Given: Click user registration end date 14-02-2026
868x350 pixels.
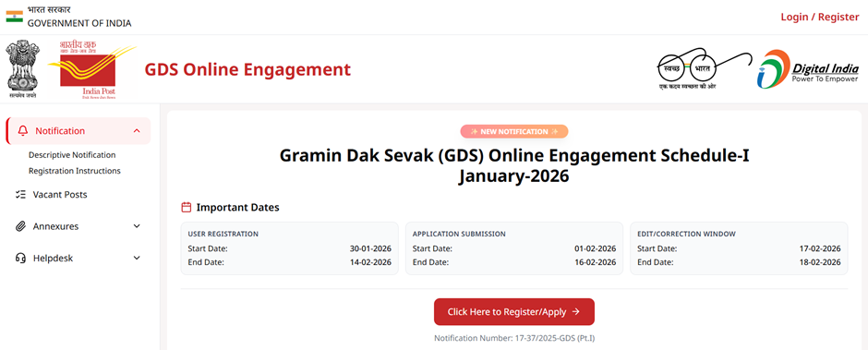Looking at the screenshot, I should click(x=370, y=262).
